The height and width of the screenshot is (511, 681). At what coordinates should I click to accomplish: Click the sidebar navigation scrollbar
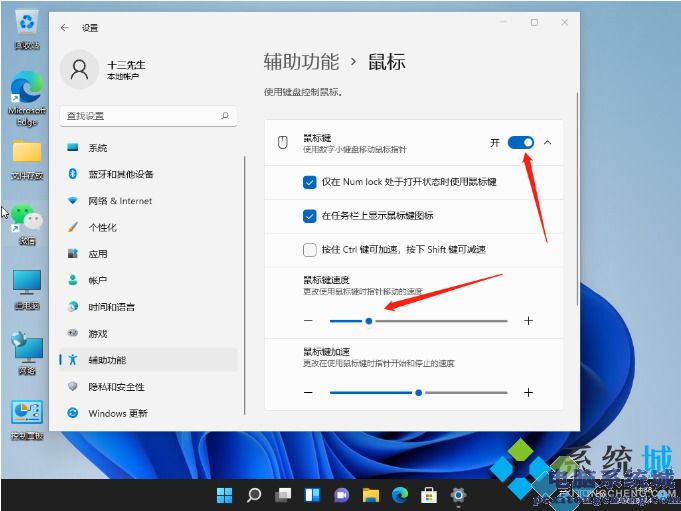click(x=245, y=285)
